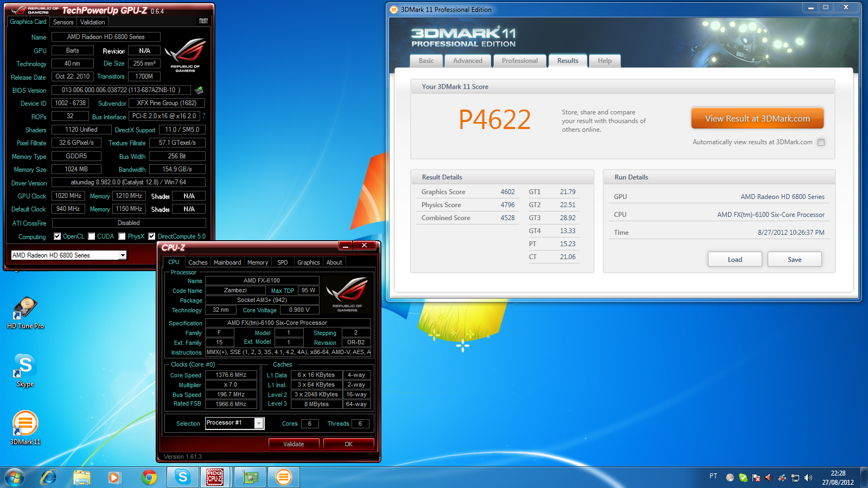The width and height of the screenshot is (868, 488).
Task: Click the Action Center flag tray icon
Action: click(x=756, y=478)
